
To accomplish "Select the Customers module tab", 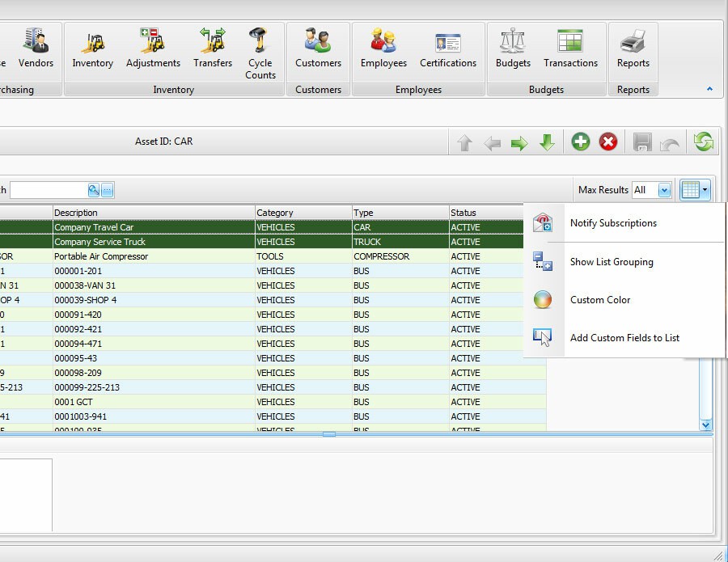I will point(318,49).
